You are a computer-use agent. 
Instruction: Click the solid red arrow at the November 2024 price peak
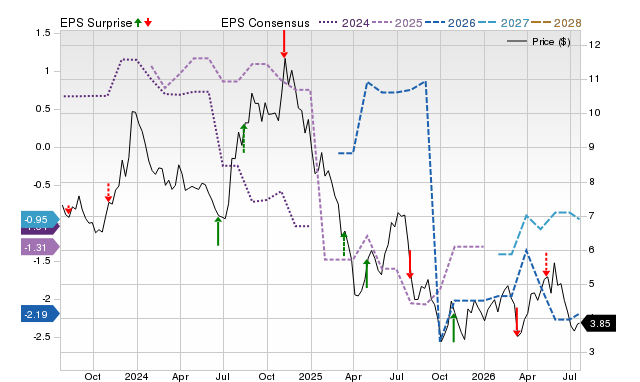click(x=284, y=44)
